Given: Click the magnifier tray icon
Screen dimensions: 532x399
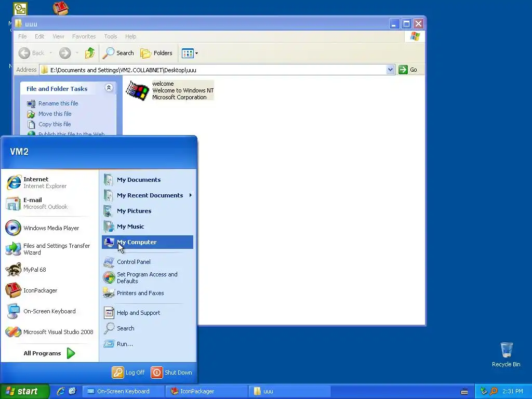Looking at the screenshot, I should 494,391.
